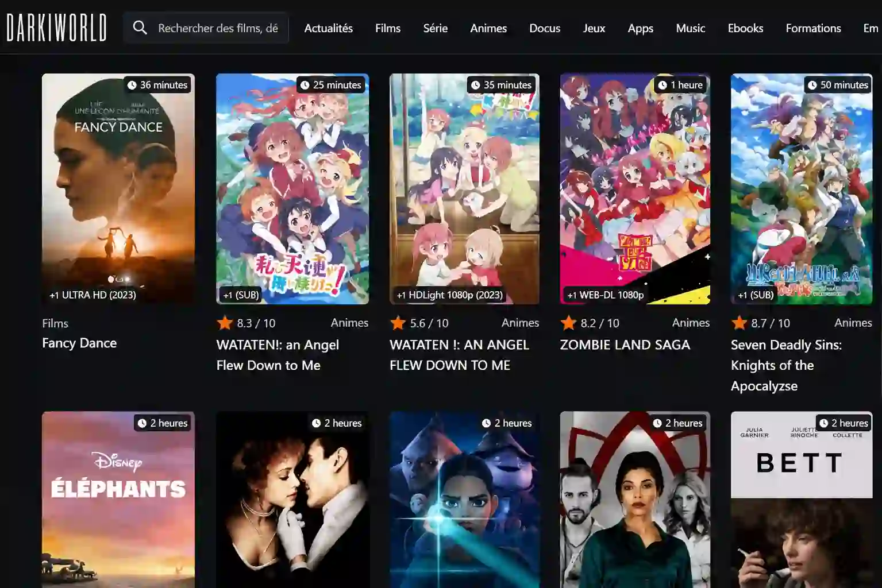The height and width of the screenshot is (588, 882).
Task: Open the Music section
Action: [691, 28]
